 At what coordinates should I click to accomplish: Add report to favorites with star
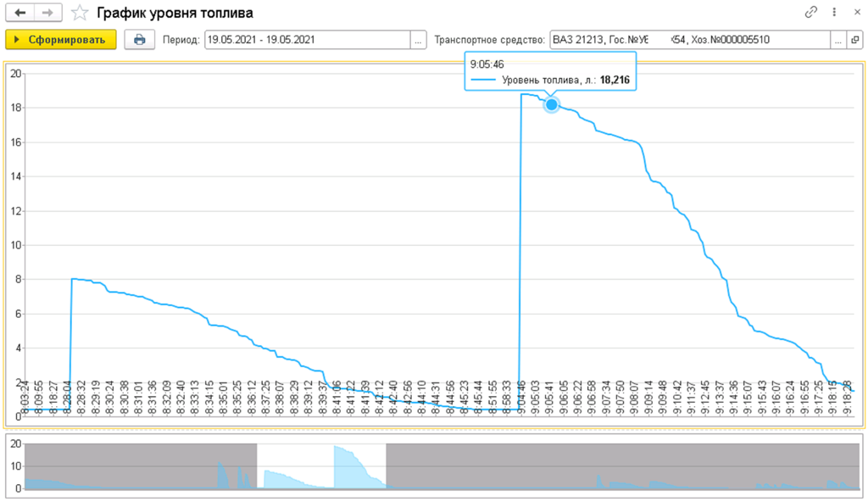79,13
